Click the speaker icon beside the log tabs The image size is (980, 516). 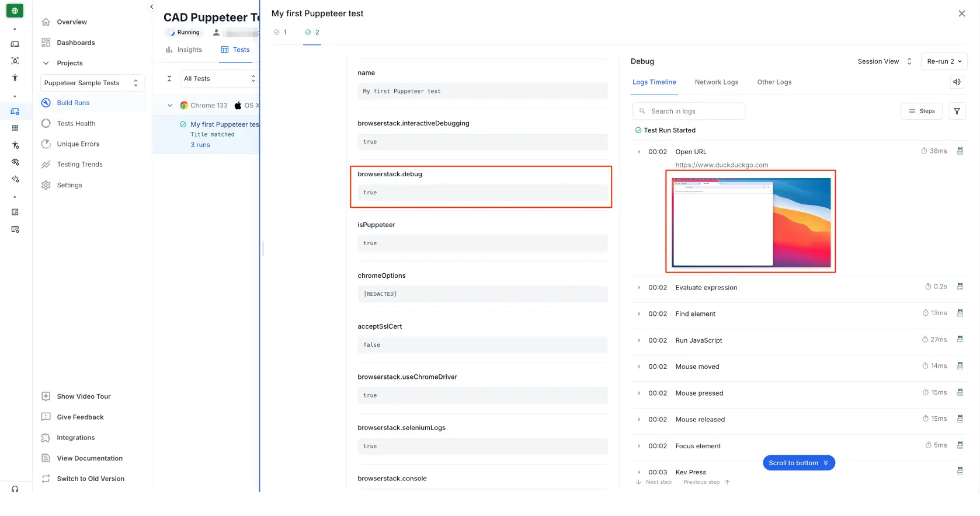(957, 82)
